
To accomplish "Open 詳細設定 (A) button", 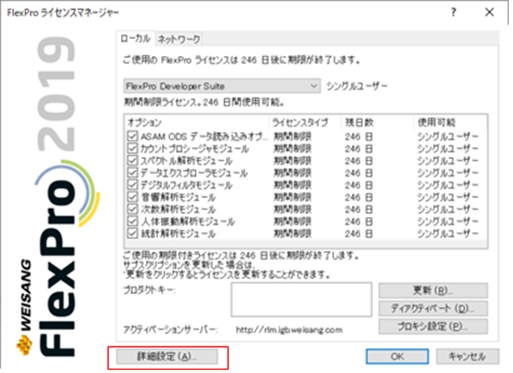I will tap(167, 356).
